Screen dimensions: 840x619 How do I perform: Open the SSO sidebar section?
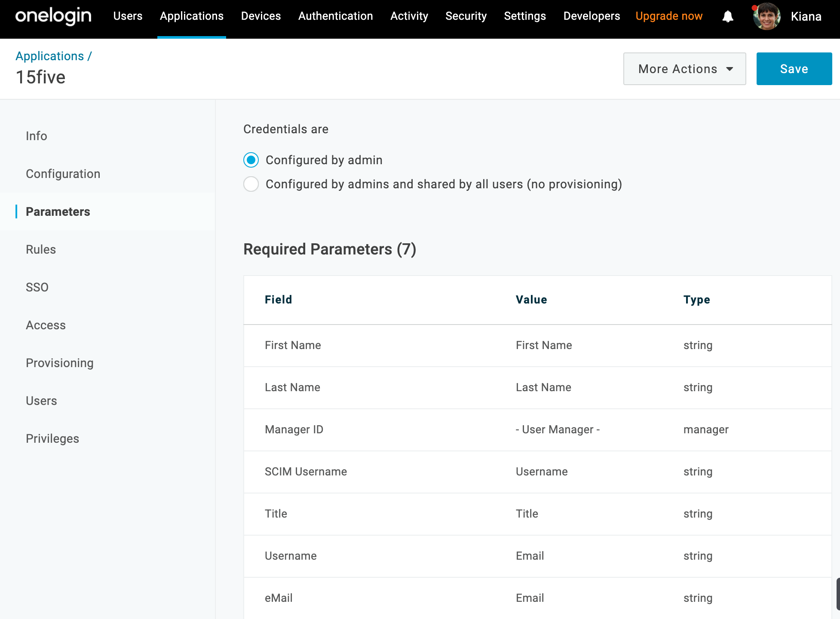(x=37, y=287)
